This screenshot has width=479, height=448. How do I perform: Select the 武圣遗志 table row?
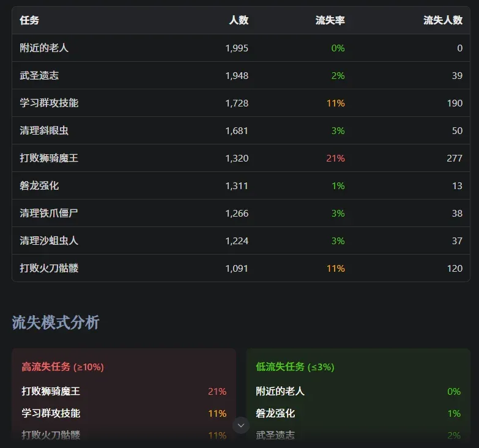240,75
